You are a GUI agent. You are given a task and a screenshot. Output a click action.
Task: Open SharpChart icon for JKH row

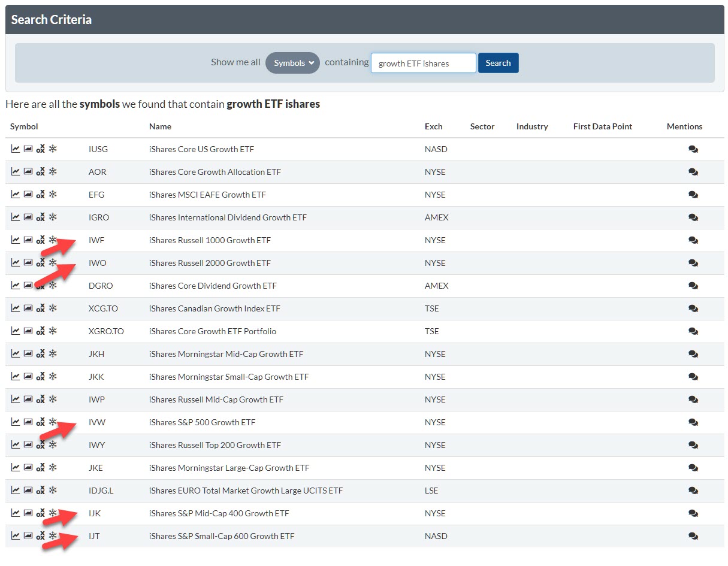click(16, 354)
